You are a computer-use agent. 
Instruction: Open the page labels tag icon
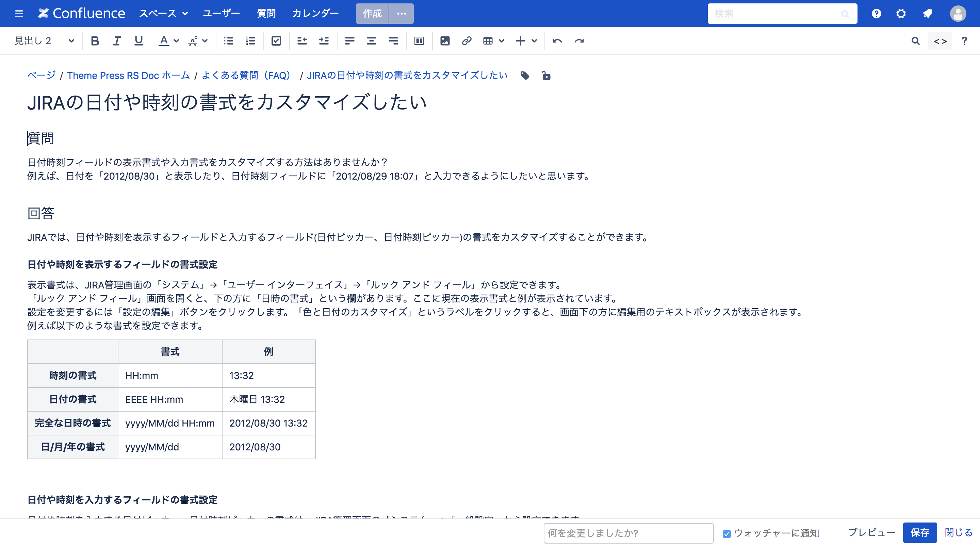point(525,76)
